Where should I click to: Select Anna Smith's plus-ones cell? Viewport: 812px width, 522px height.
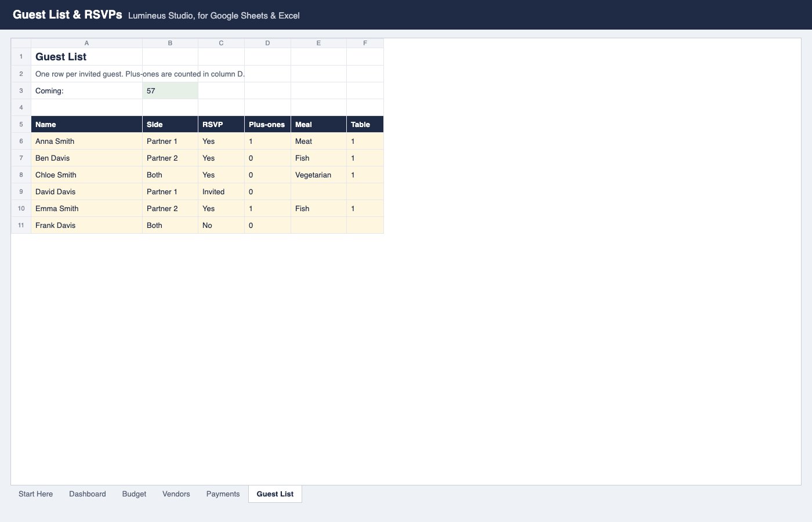pos(267,141)
